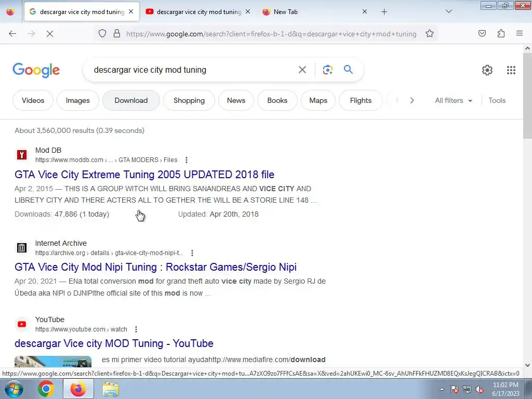Click the padlock site info icon
This screenshot has height=399, width=532.
117,34
